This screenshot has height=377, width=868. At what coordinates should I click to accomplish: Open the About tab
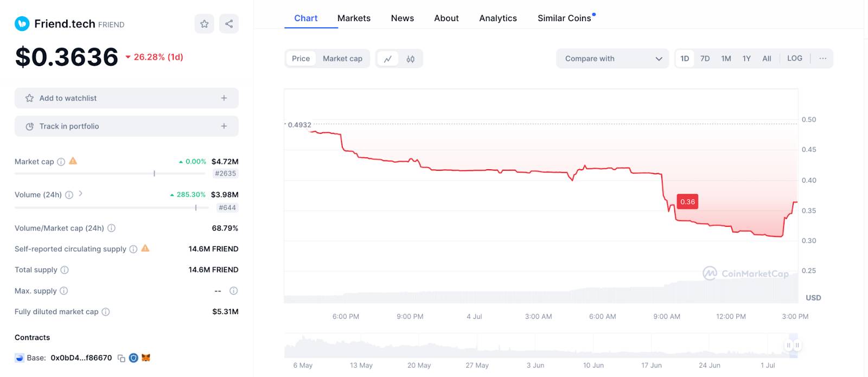tap(446, 18)
